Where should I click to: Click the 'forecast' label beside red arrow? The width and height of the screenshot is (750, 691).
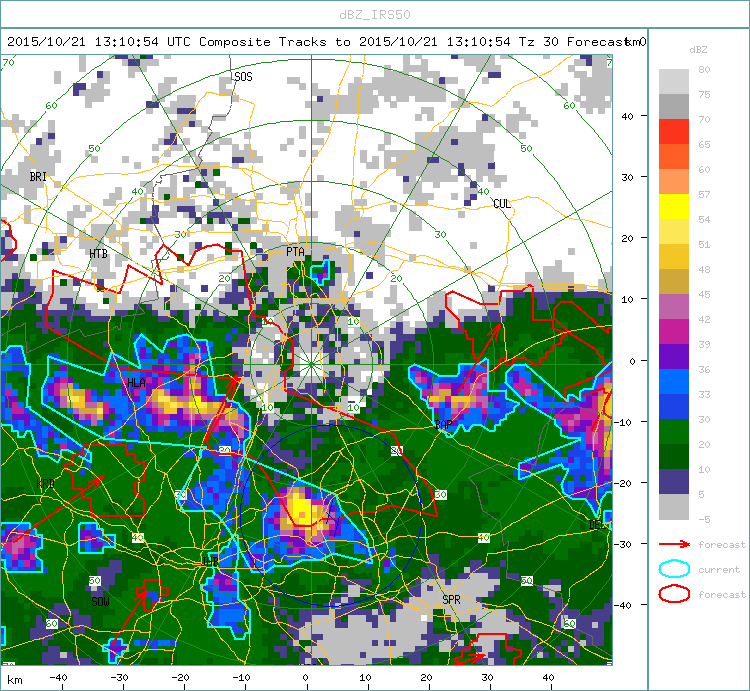coord(722,545)
